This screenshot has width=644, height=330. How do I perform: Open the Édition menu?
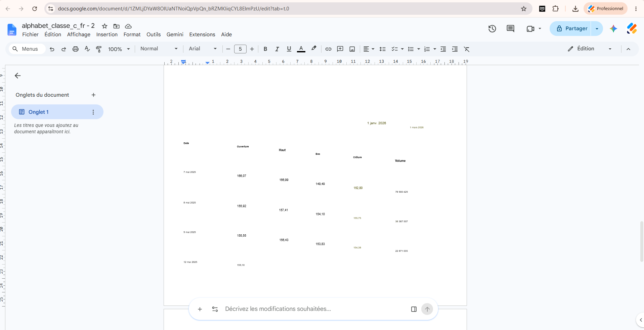[53, 35]
